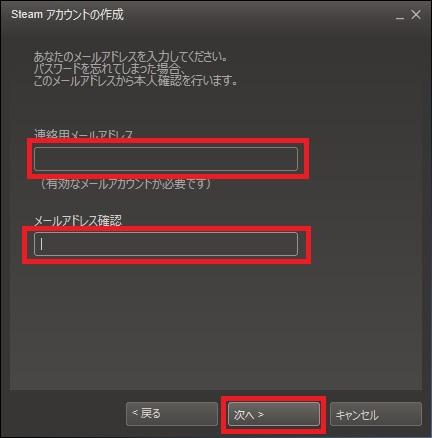Click the underscore minimize icon in title bar
432x438 pixels.
[x=400, y=17]
